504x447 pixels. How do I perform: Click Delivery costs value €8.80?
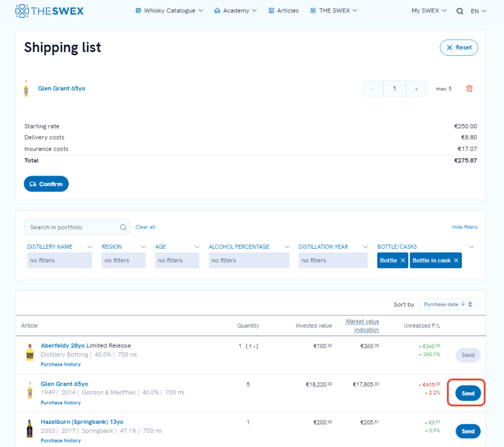(x=469, y=137)
